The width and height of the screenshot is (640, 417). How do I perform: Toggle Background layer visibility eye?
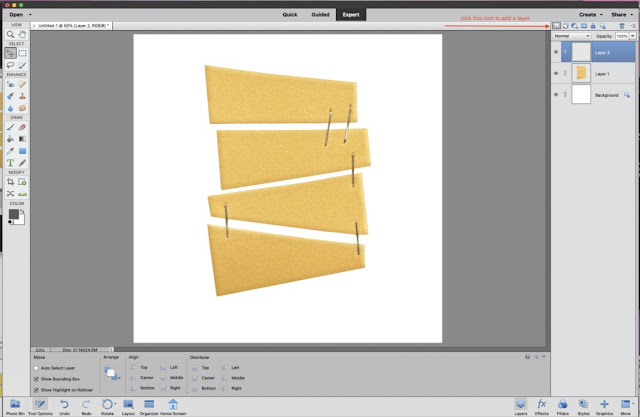556,95
